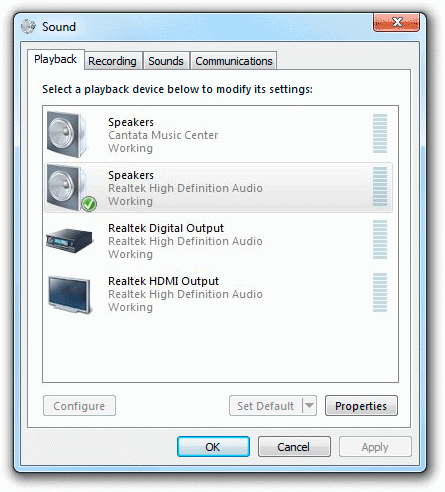Click the Cantata Music Center volume level meter
The width and height of the screenshot is (445, 492).
coord(380,134)
